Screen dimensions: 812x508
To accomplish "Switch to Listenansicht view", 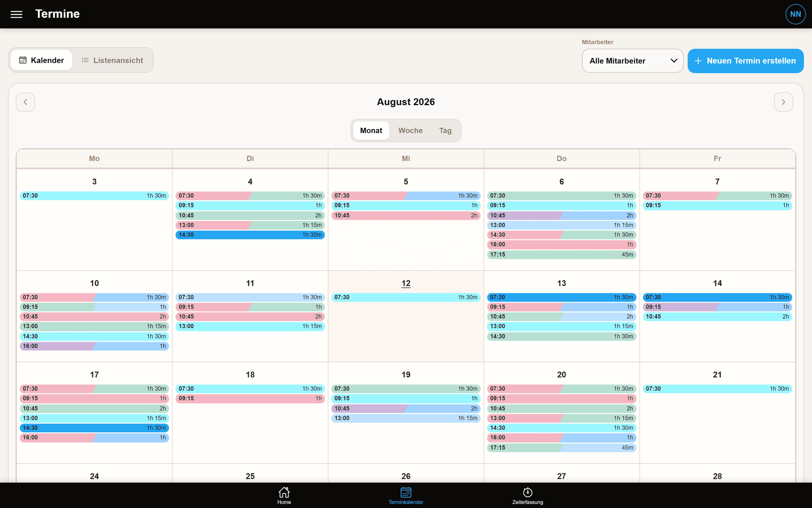I will (x=112, y=60).
